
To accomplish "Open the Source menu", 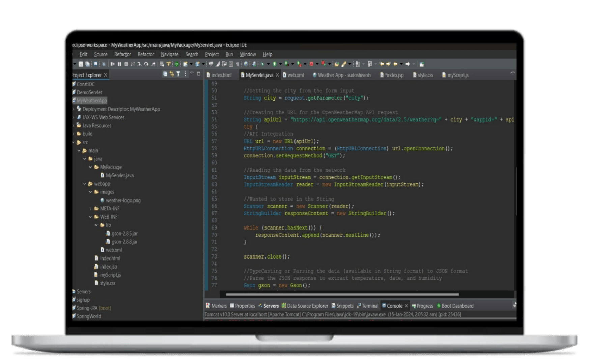I will (101, 54).
